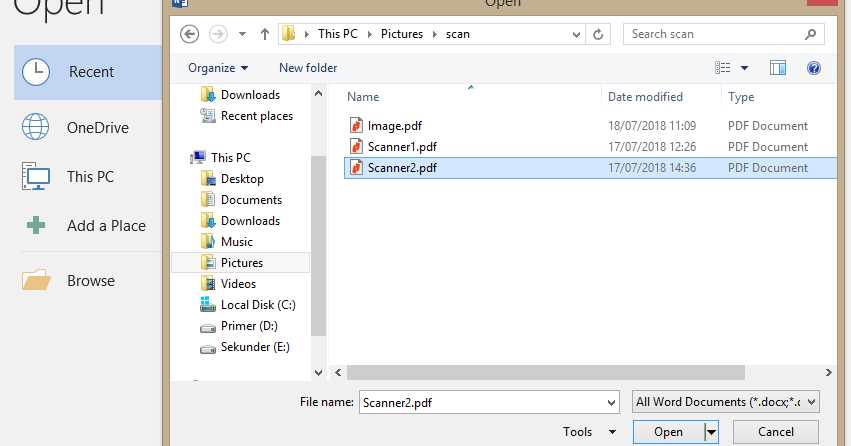The width and height of the screenshot is (851, 446).
Task: Open the More view options arrow
Action: 745,68
